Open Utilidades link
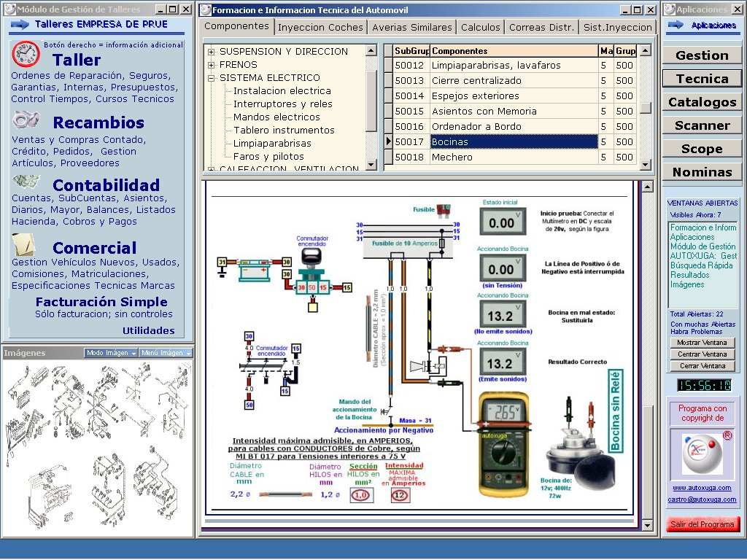Image resolution: width=747 pixels, height=560 pixels. click(x=149, y=330)
